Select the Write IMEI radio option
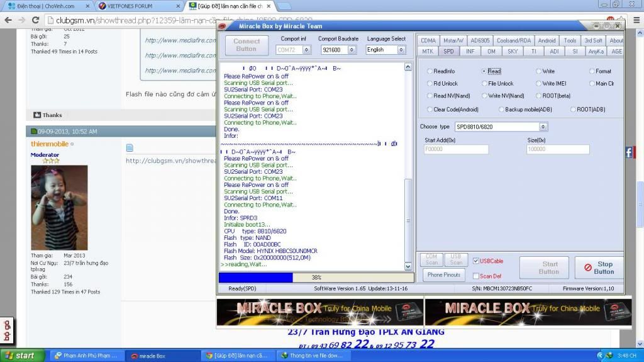 coord(538,84)
